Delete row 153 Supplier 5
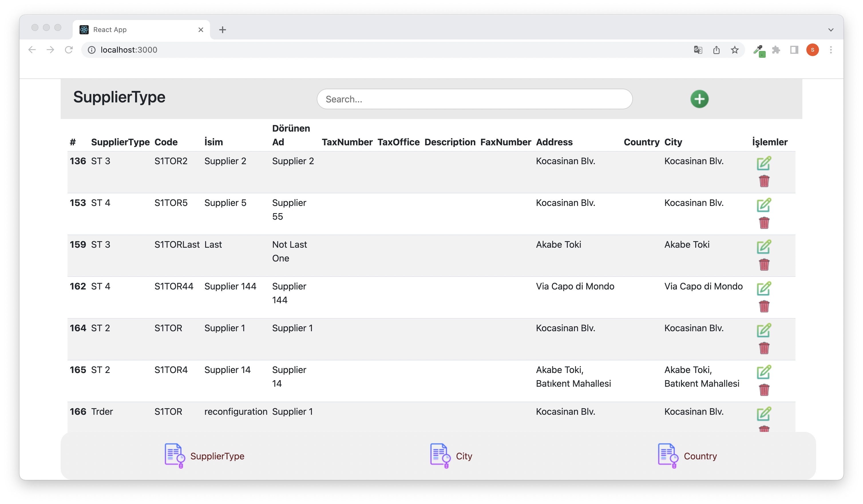 click(x=764, y=223)
